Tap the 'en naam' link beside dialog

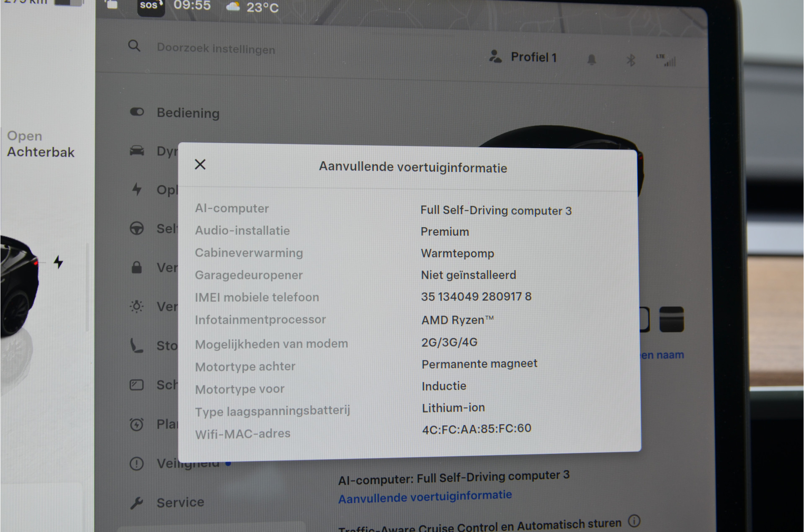point(662,355)
